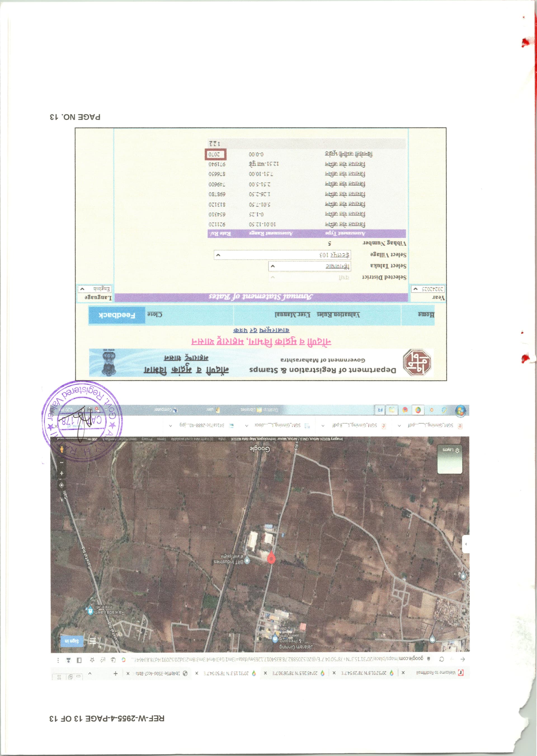Click the share page icon in address bar
The height and width of the screenshot is (756, 537).
click(103, 660)
